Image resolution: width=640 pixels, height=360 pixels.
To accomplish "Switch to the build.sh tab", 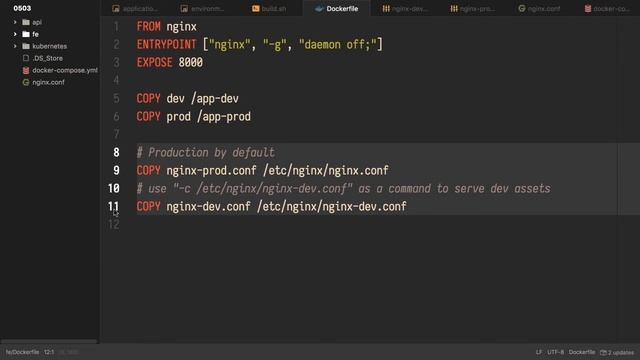I will tap(269, 9).
